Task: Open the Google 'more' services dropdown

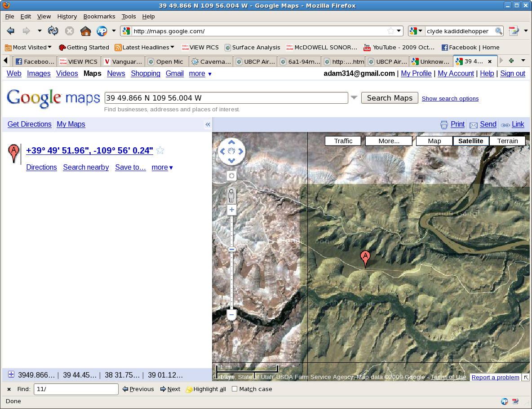Action: 200,74
